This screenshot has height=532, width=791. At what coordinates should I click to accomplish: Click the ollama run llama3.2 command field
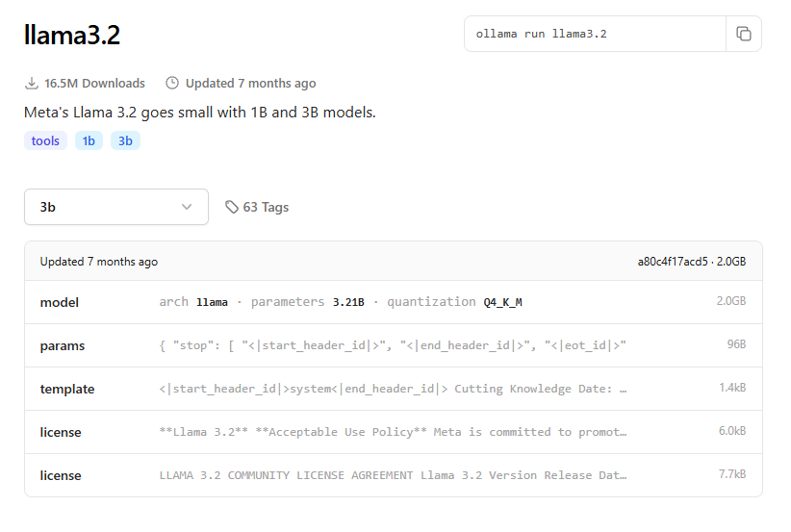[595, 34]
